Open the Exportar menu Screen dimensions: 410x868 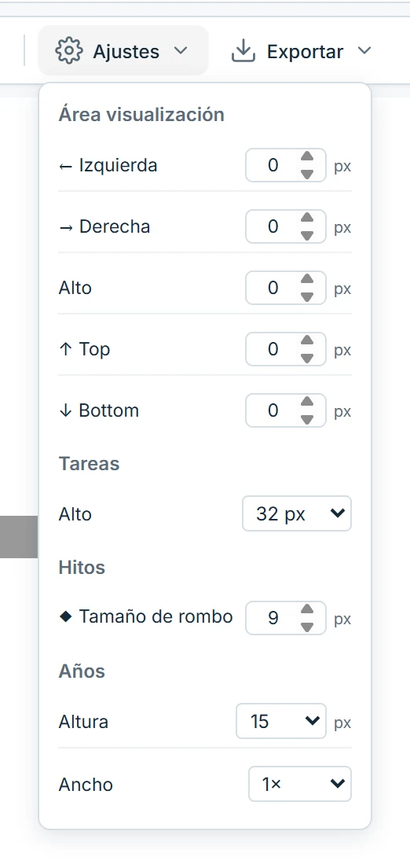coord(301,51)
